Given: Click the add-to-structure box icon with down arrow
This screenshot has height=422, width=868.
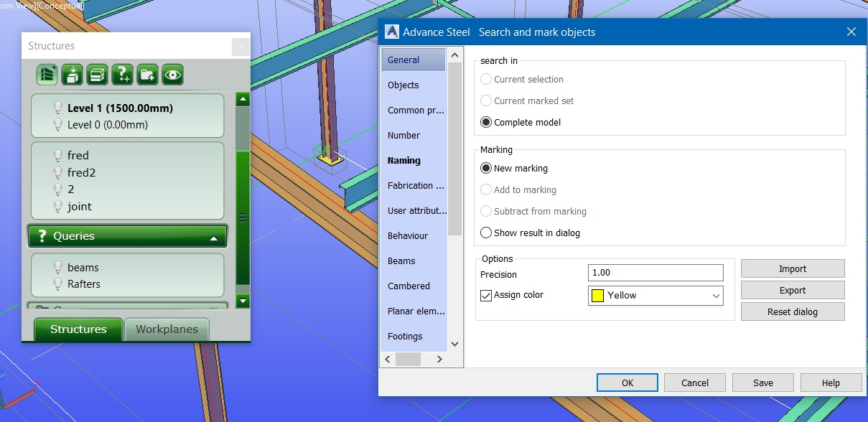Looking at the screenshot, I should [x=73, y=74].
